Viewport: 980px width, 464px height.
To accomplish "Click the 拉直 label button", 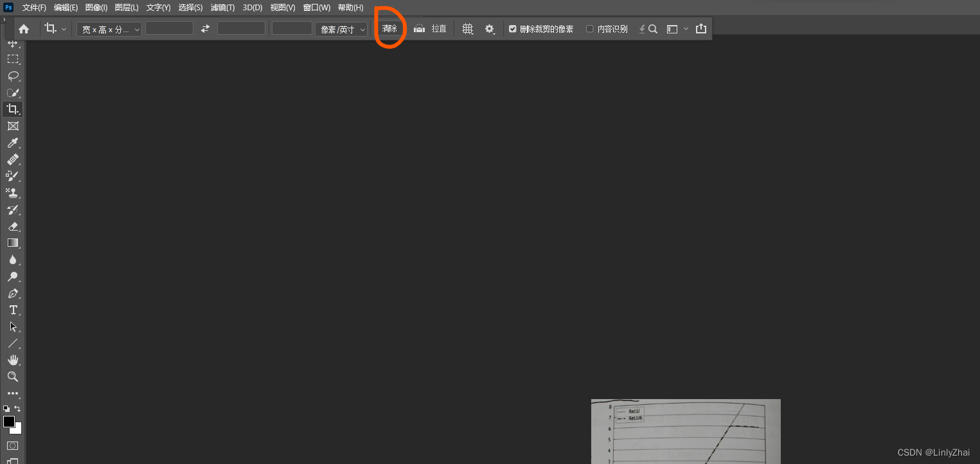I will point(439,29).
